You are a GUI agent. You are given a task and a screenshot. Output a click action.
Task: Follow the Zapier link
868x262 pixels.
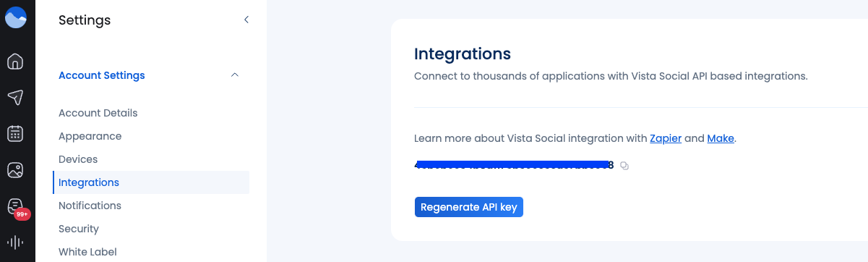click(666, 138)
